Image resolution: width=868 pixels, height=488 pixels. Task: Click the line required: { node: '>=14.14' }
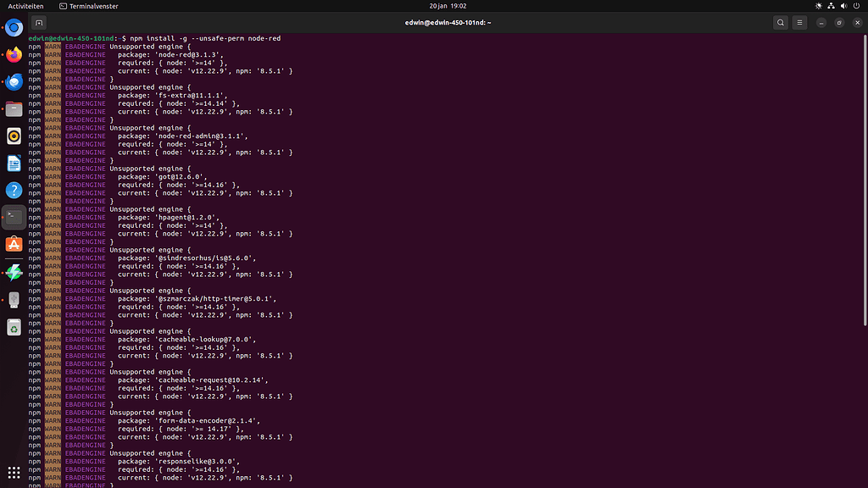tap(179, 103)
